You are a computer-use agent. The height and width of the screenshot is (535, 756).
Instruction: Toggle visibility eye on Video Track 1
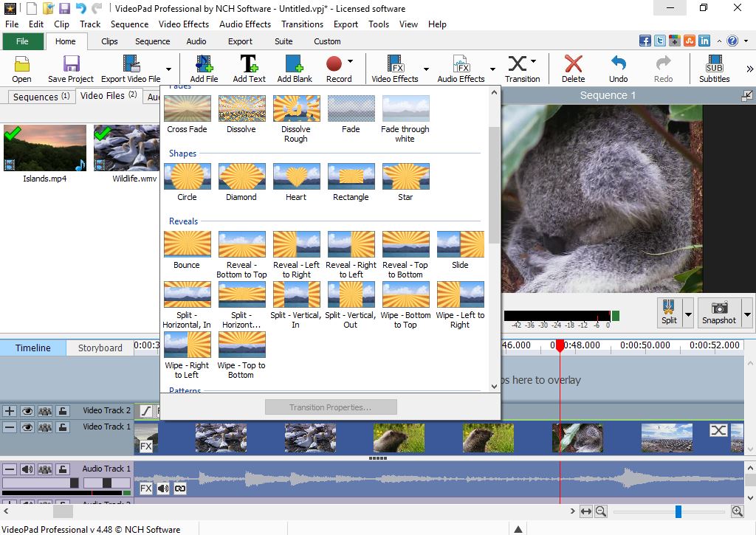tap(27, 427)
